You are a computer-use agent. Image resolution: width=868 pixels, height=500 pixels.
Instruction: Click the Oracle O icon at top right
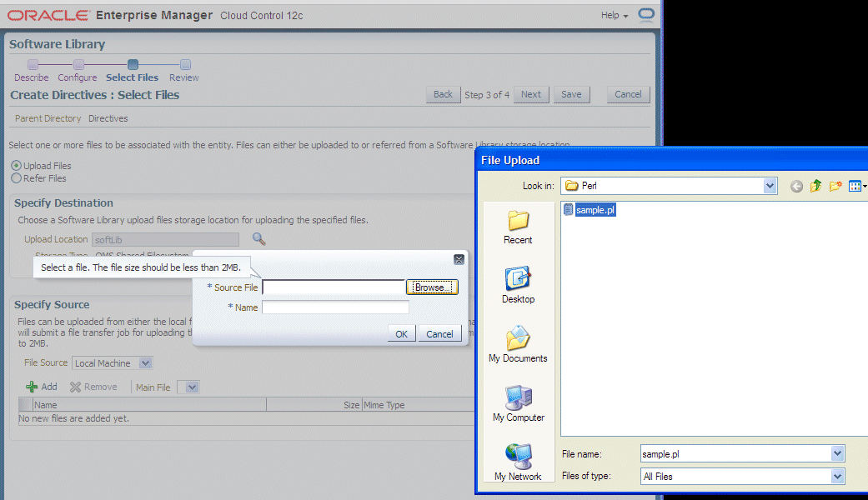click(646, 14)
